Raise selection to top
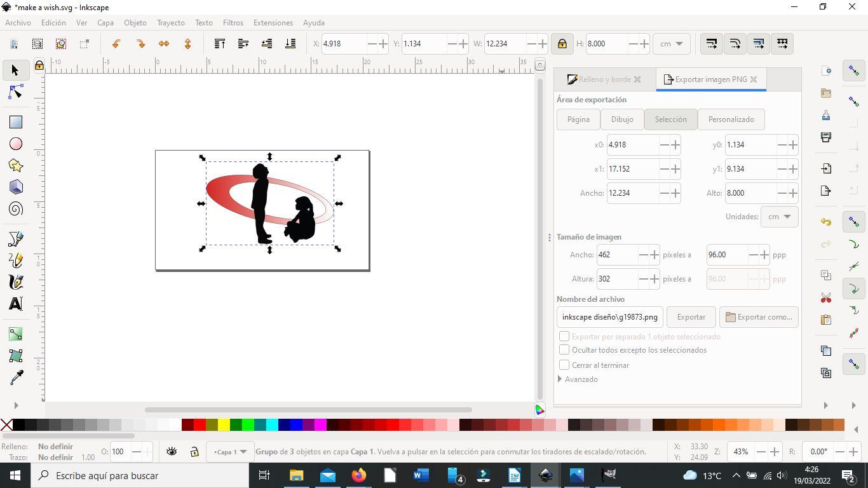Image resolution: width=868 pixels, height=488 pixels. pyautogui.click(x=220, y=44)
